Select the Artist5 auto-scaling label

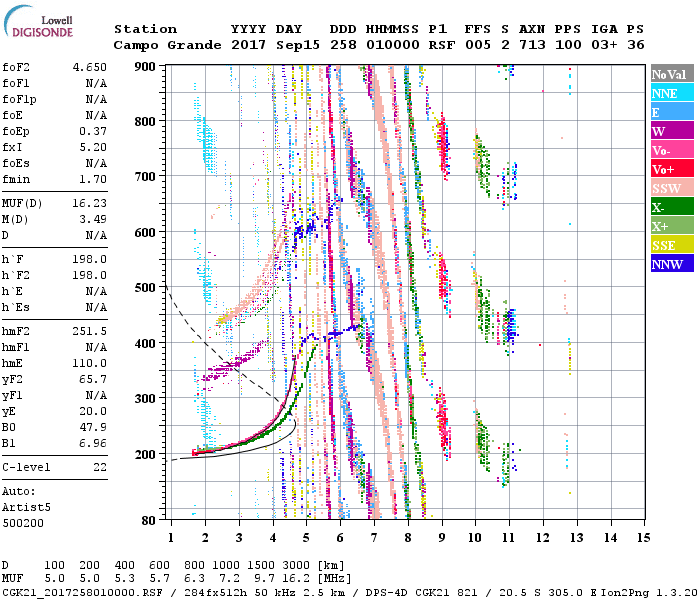(27, 507)
